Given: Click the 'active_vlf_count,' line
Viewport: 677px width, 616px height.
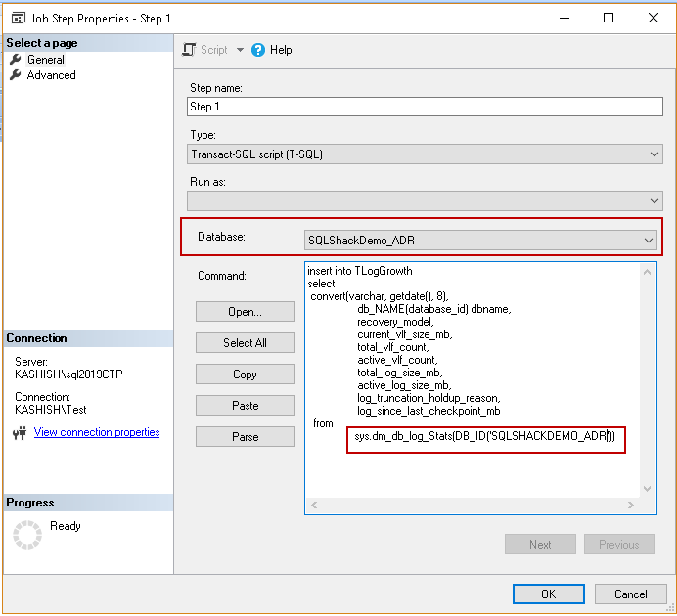Looking at the screenshot, I should click(x=397, y=360).
